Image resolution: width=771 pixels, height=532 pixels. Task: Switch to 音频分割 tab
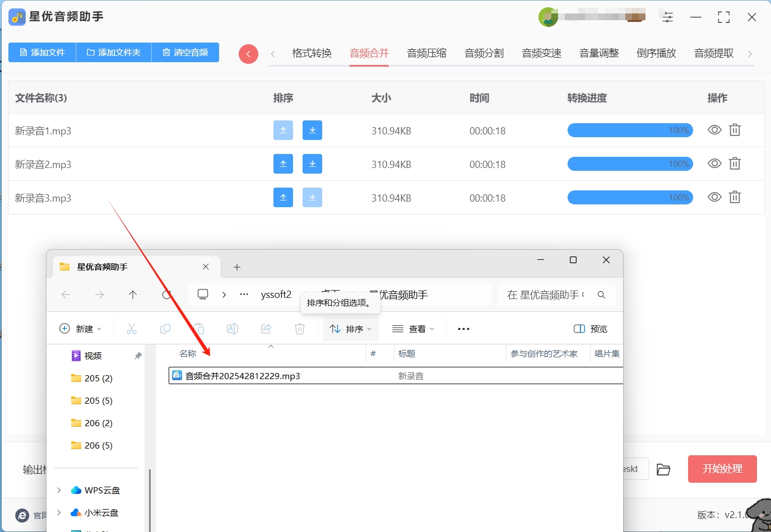coord(484,53)
